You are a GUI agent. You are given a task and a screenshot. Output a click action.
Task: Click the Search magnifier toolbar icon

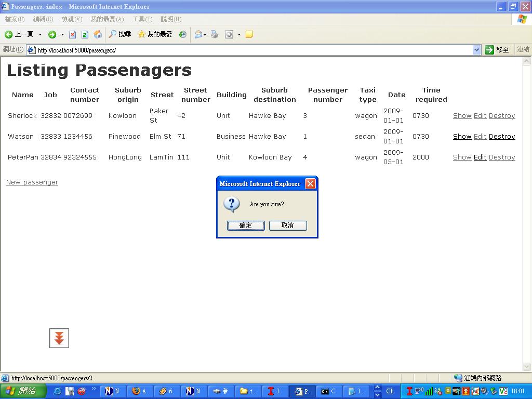pos(112,34)
